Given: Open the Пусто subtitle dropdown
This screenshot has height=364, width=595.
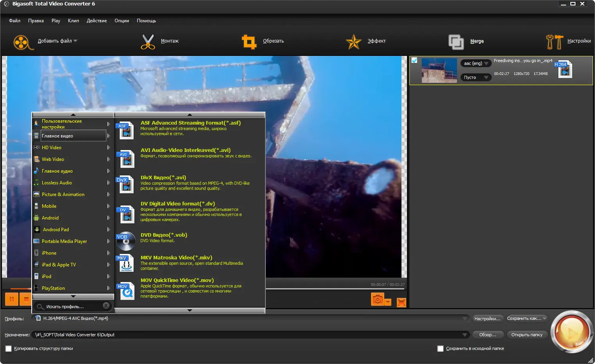Looking at the screenshot, I should click(x=476, y=77).
